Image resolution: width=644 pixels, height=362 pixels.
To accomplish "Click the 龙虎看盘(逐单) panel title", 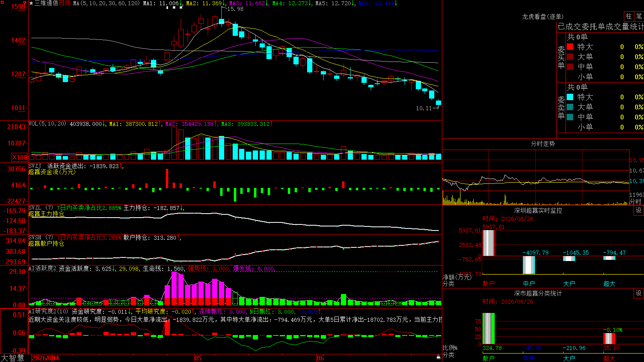I will click(543, 16).
